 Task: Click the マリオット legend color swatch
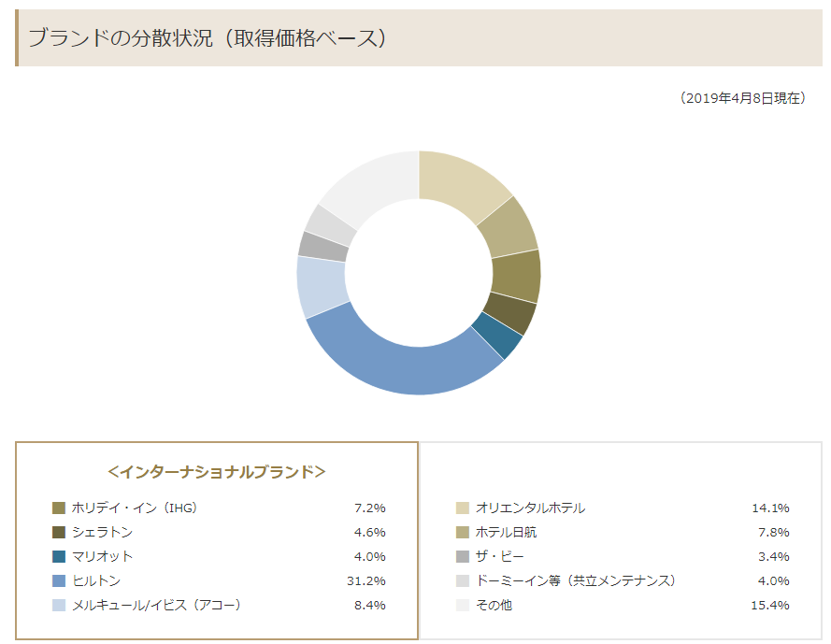(59, 556)
